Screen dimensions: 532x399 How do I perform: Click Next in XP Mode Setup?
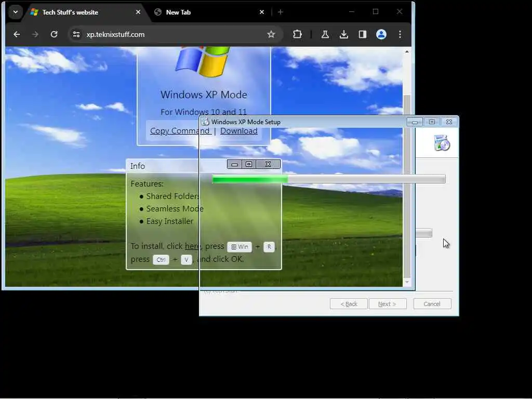pos(388,304)
